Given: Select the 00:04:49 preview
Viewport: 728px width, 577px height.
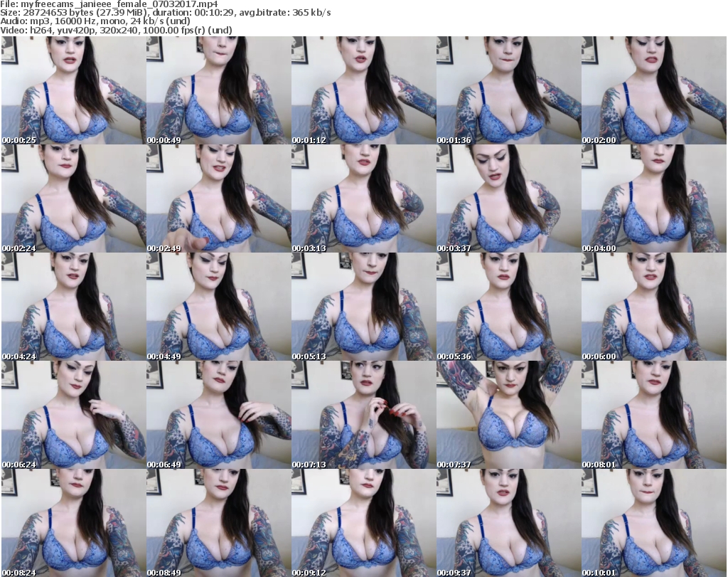Looking at the screenshot, I should pyautogui.click(x=219, y=307).
